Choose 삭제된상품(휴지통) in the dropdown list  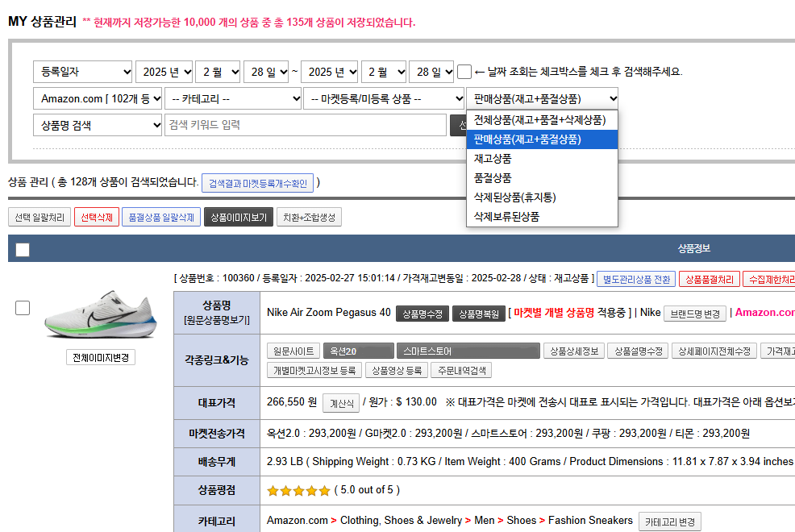pos(514,197)
